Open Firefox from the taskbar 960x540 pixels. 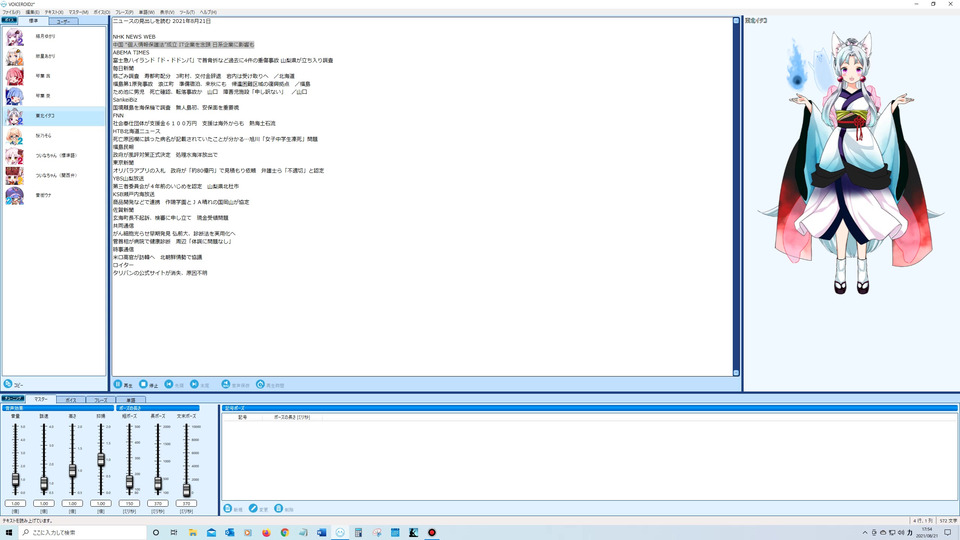point(266,533)
